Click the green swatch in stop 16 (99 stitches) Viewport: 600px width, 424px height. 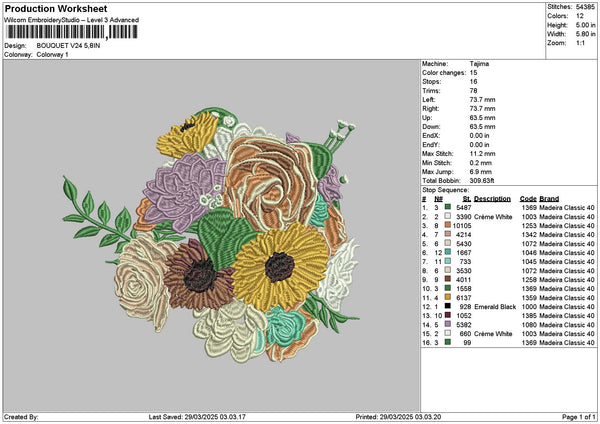447,342
